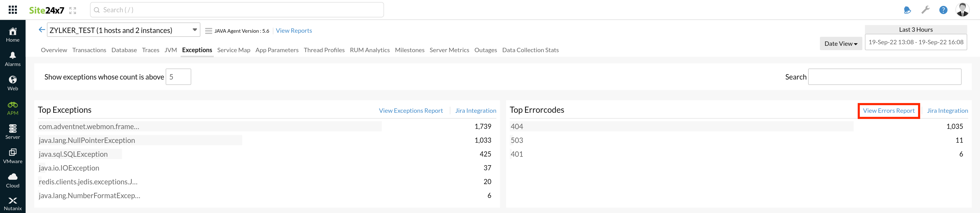
Task: Click the Home icon in sidebar
Action: (13, 31)
